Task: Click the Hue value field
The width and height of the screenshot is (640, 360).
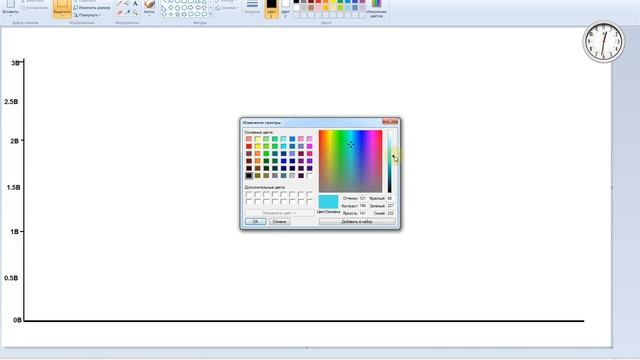Action: (363, 198)
